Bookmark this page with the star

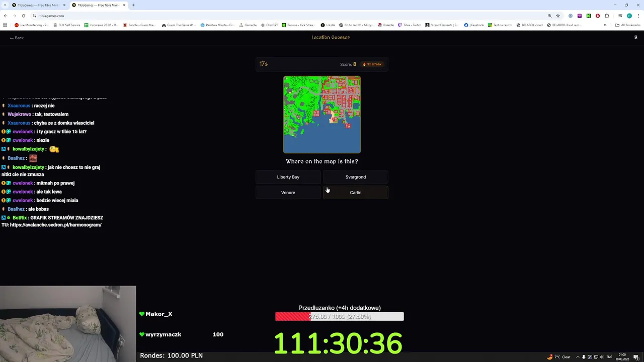[558, 16]
